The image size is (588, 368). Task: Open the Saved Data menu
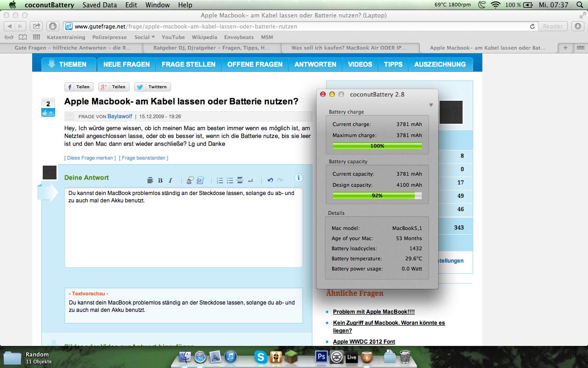(x=100, y=5)
